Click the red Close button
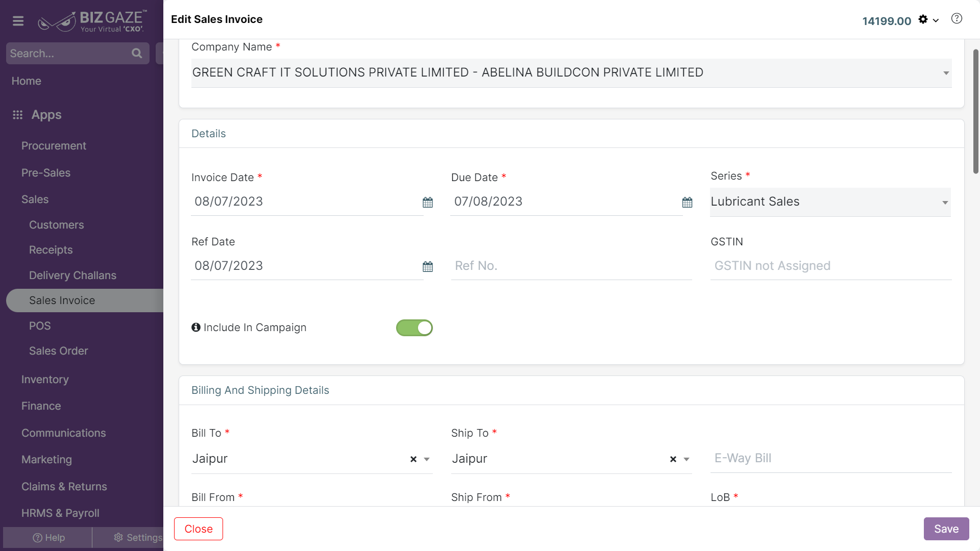This screenshot has width=980, height=551. (199, 529)
